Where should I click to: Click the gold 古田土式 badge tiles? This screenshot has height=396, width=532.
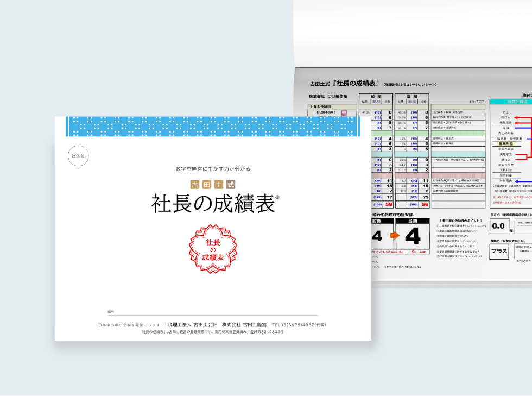(x=213, y=184)
